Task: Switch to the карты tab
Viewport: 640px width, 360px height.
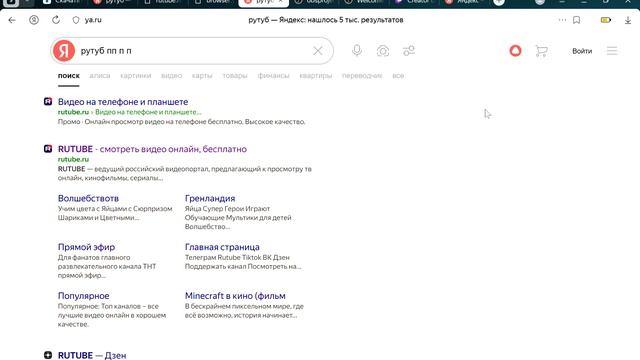Action: [x=202, y=76]
